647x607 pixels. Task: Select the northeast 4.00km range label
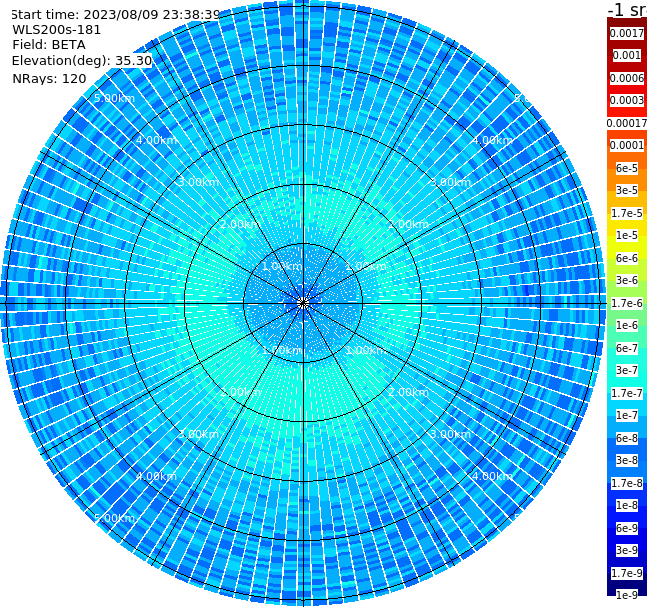click(492, 140)
